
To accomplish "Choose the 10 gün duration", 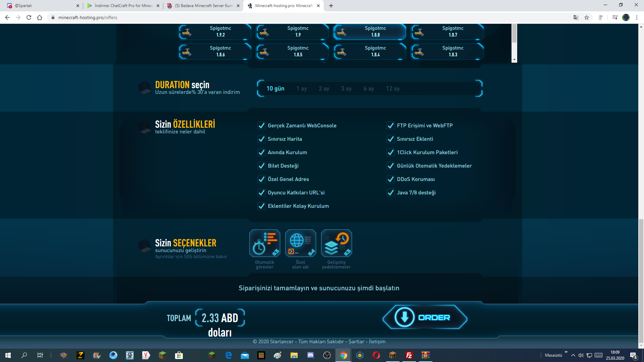I will [275, 88].
